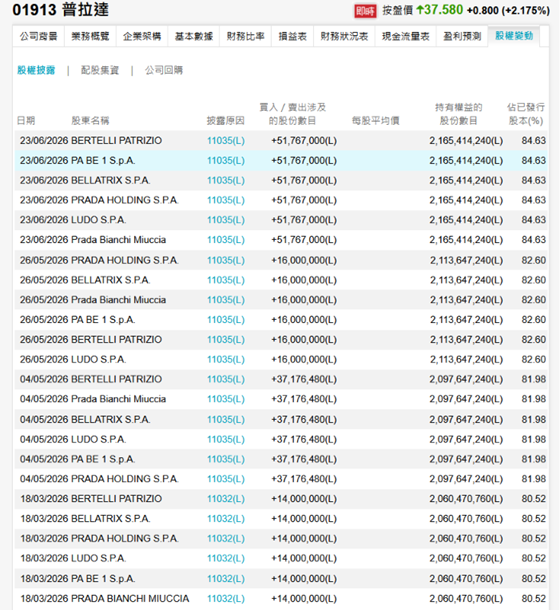Open 11035(L) link for 23/06/2026 PRADA HOLDING
This screenshot has height=610, width=560.
[226, 200]
